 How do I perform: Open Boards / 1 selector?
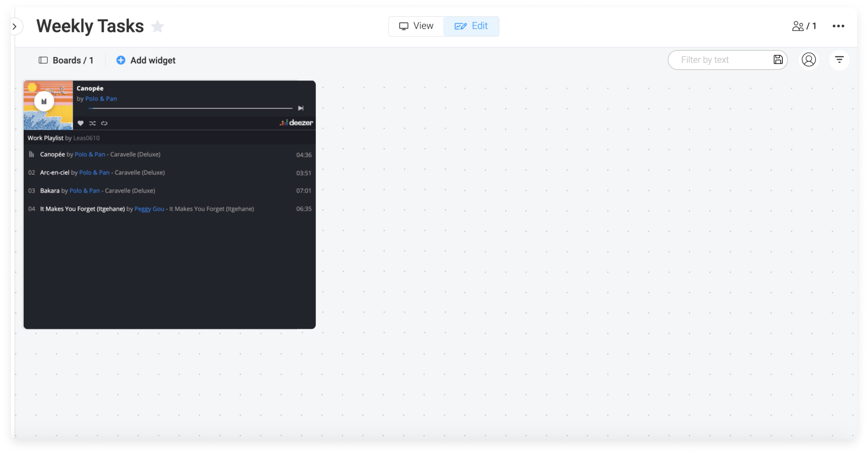pyautogui.click(x=66, y=60)
